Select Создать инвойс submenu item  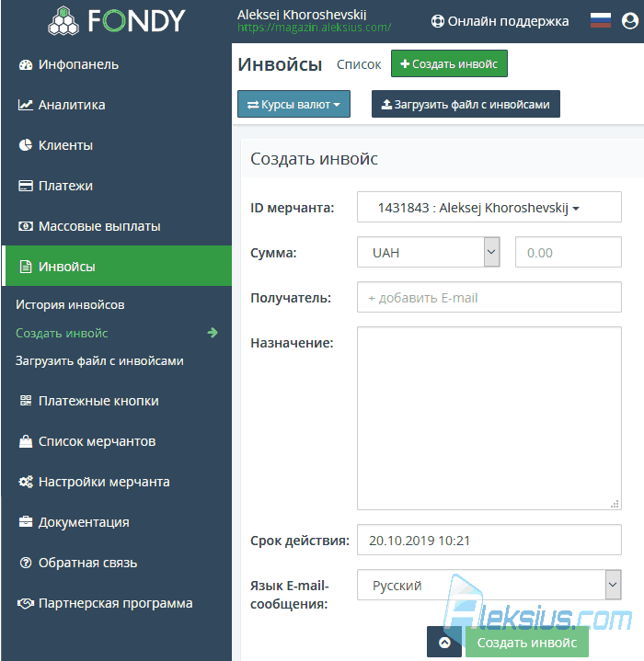pyautogui.click(x=62, y=333)
